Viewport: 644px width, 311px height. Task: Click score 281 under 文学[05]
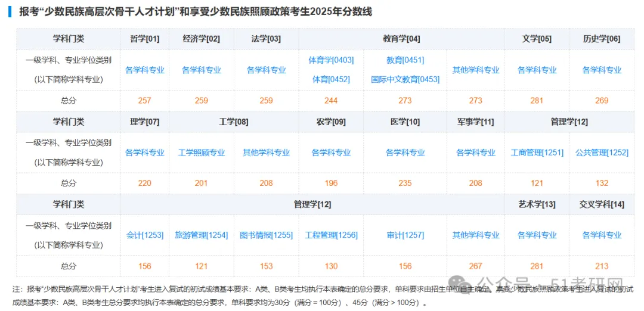(x=537, y=101)
